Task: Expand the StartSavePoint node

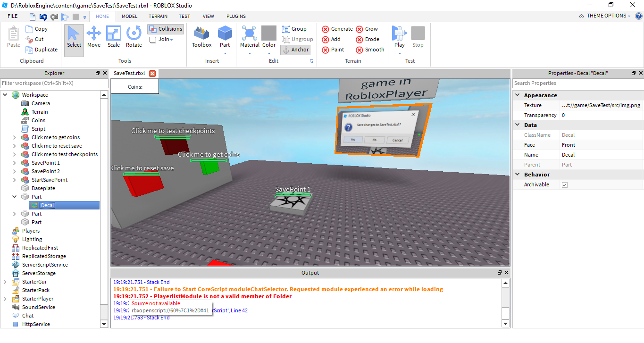Action: (x=14, y=180)
